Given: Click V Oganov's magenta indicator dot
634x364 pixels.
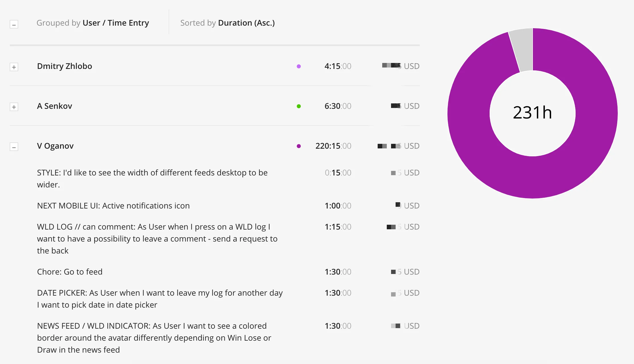Looking at the screenshot, I should tap(298, 146).
